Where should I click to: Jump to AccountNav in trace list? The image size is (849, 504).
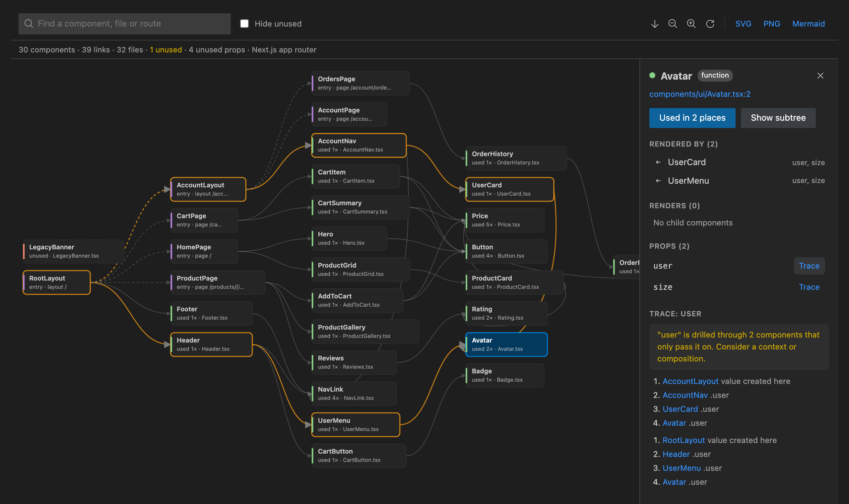(x=685, y=395)
